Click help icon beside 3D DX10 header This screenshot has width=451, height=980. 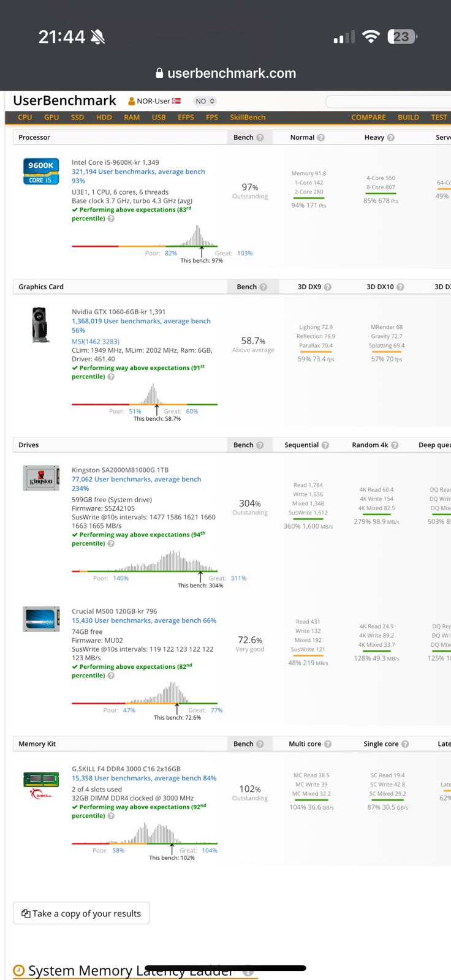coord(400,287)
